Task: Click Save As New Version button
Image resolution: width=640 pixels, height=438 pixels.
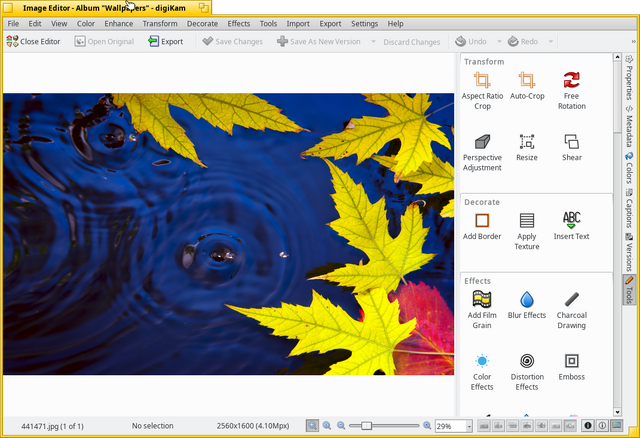Action: click(x=319, y=41)
